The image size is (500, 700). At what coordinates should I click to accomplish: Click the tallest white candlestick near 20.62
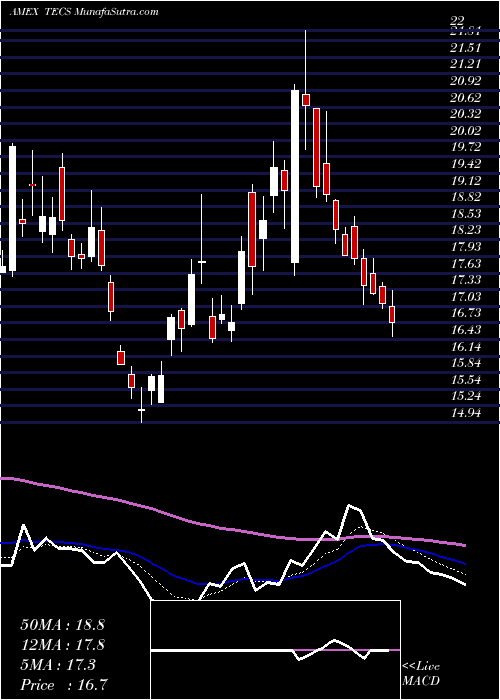(295, 176)
